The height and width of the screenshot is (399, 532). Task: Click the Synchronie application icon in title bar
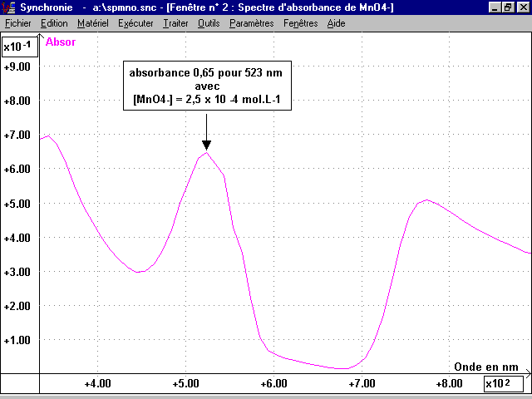tap(8, 7)
